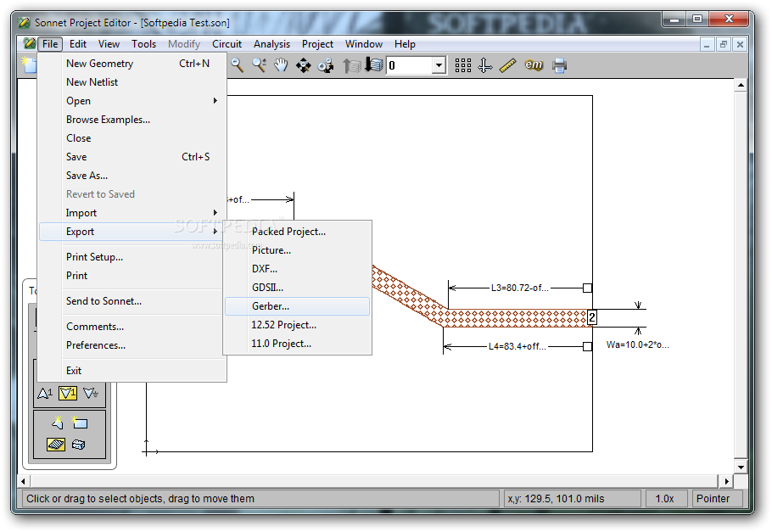Click the L3=80.72-of... dimension label
The image size is (772, 532).
pyautogui.click(x=520, y=288)
